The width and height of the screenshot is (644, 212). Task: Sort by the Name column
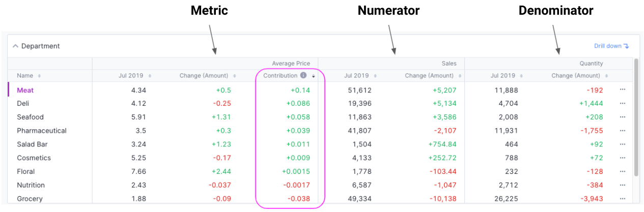(x=39, y=76)
